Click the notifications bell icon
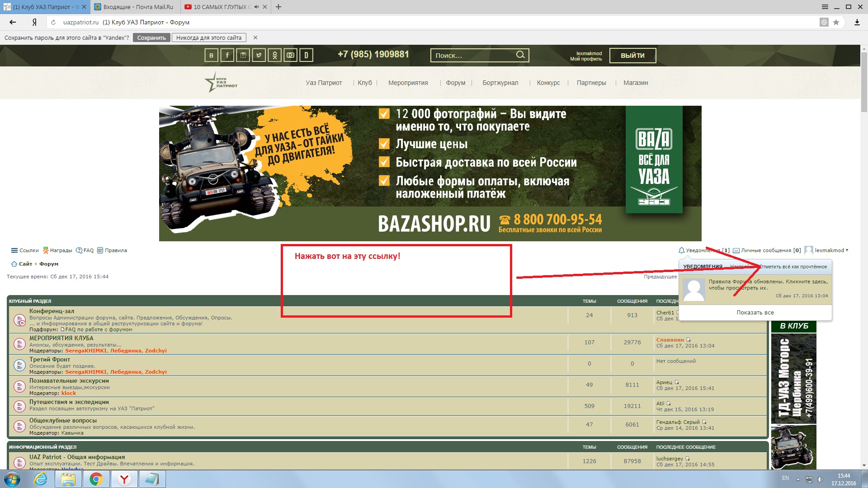868x488 pixels. (681, 250)
